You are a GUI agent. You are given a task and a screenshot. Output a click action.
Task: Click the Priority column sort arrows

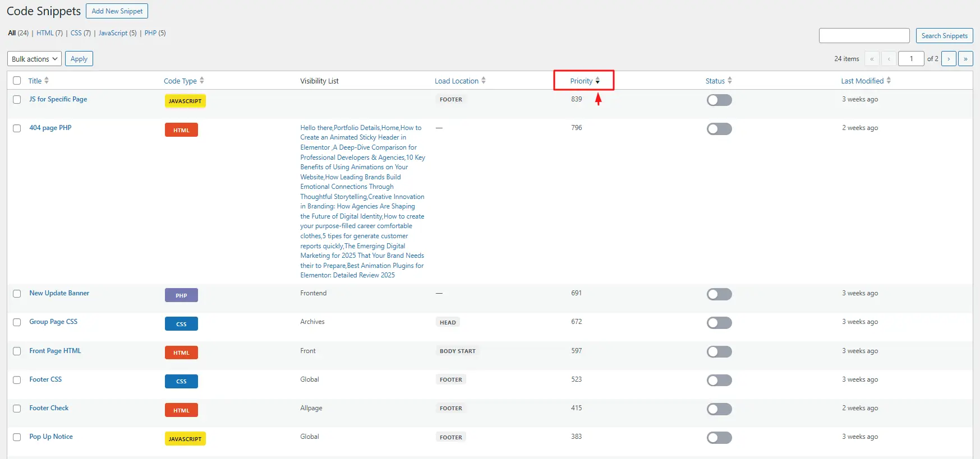pos(597,81)
